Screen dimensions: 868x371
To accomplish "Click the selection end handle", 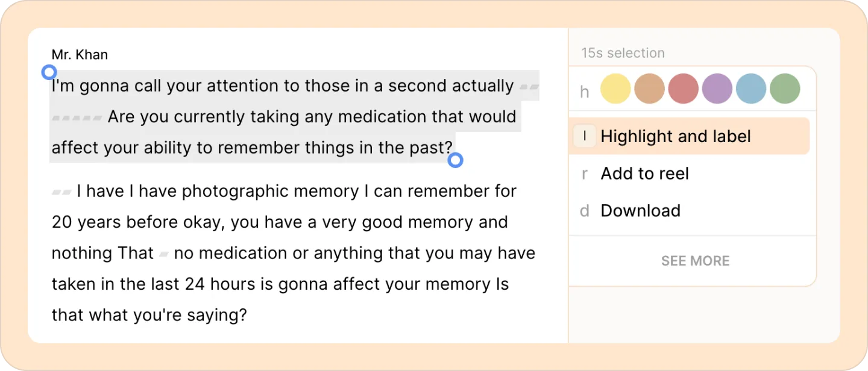I will pos(456,160).
